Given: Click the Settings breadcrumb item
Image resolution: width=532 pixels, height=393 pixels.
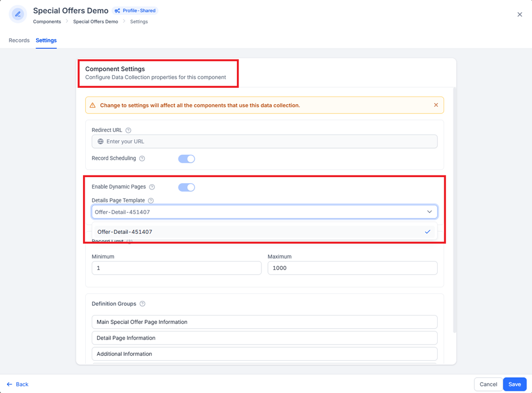Looking at the screenshot, I should click(139, 21).
